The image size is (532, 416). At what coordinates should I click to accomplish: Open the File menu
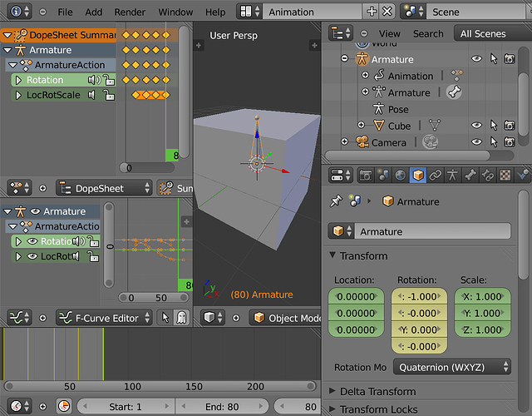click(x=65, y=12)
